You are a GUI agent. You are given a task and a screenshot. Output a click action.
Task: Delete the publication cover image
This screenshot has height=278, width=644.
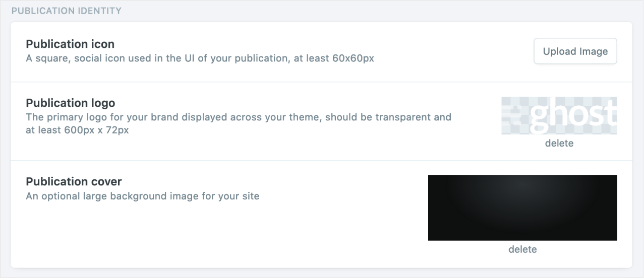pyautogui.click(x=522, y=249)
